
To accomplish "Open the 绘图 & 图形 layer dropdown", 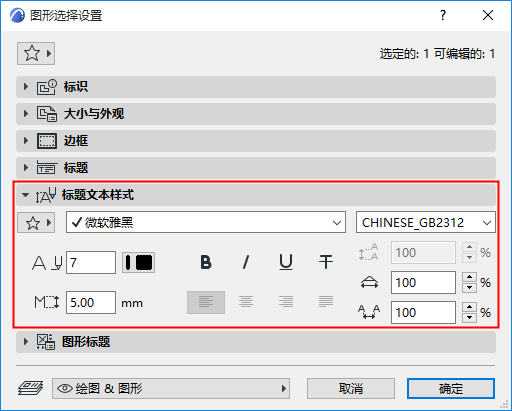I will pyautogui.click(x=171, y=389).
